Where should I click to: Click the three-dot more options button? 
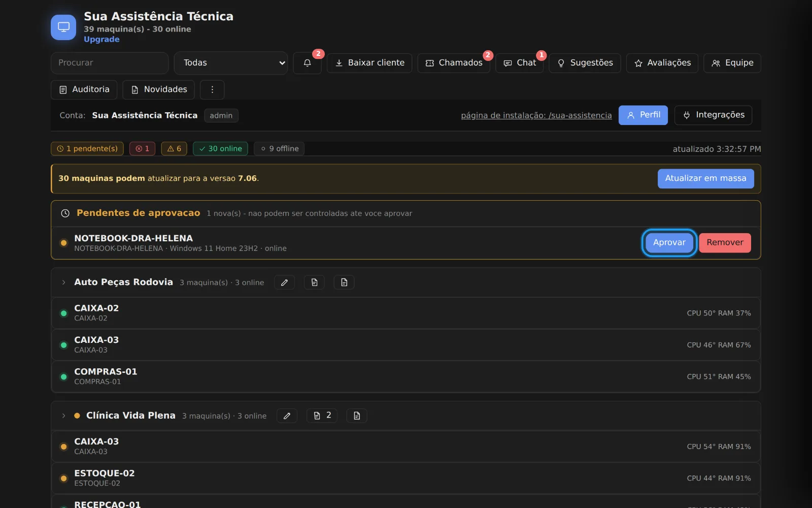pos(212,89)
